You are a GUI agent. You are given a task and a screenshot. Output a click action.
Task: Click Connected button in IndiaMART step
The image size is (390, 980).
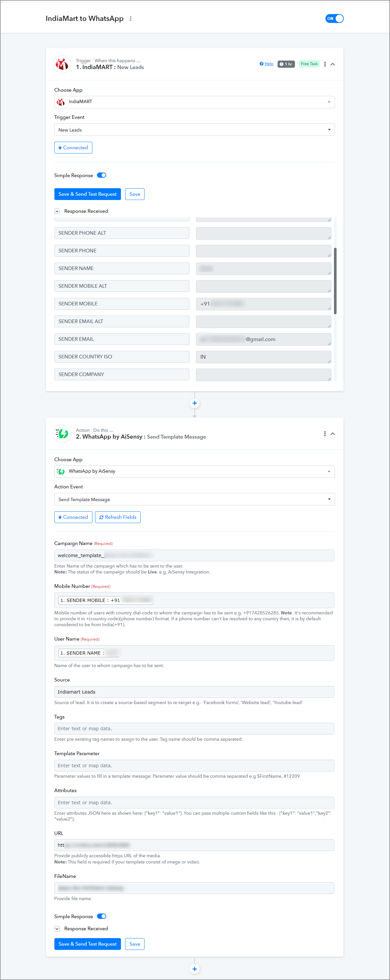73,148
